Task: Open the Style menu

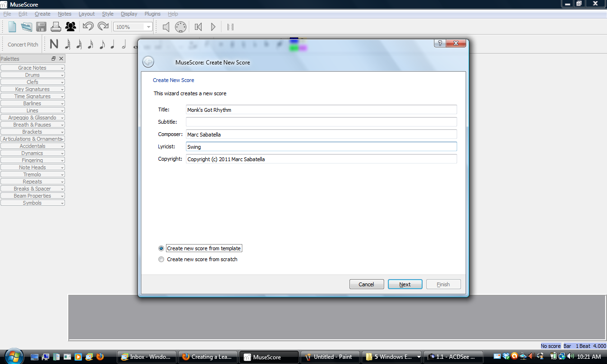Action: point(108,14)
